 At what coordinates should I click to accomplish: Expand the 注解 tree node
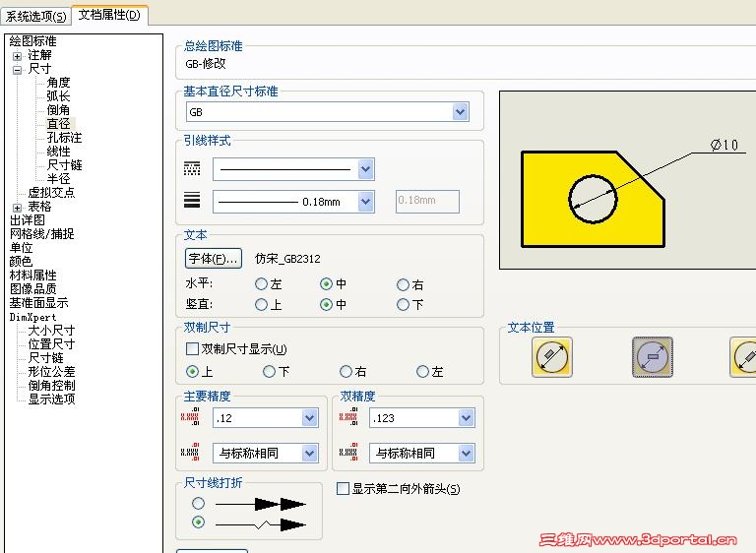pyautogui.click(x=18, y=56)
